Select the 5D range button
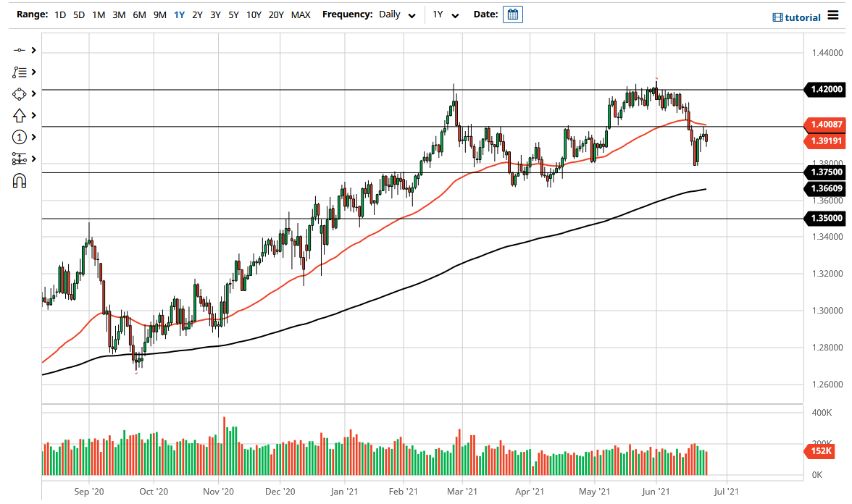 (79, 14)
